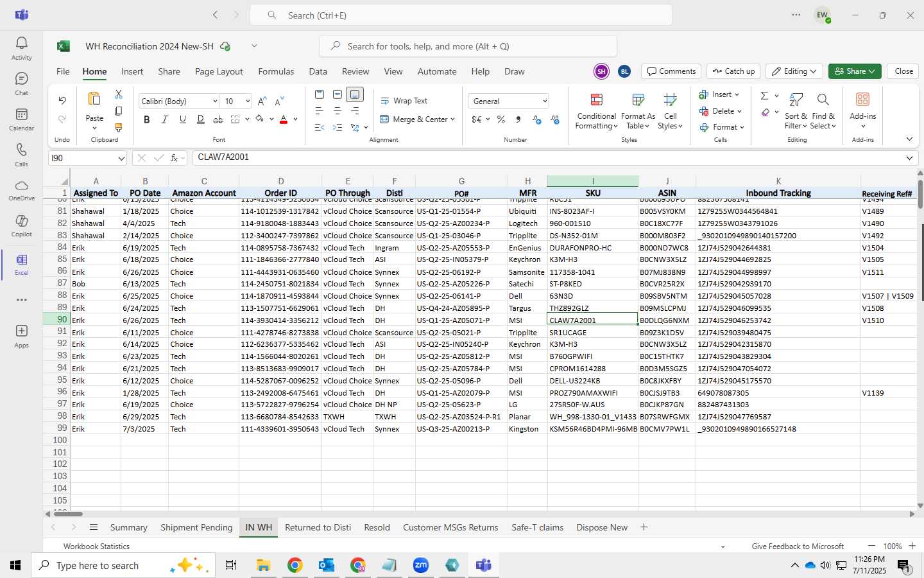Open the Page Layout ribbon tab
This screenshot has height=578, width=924.
pyautogui.click(x=219, y=71)
